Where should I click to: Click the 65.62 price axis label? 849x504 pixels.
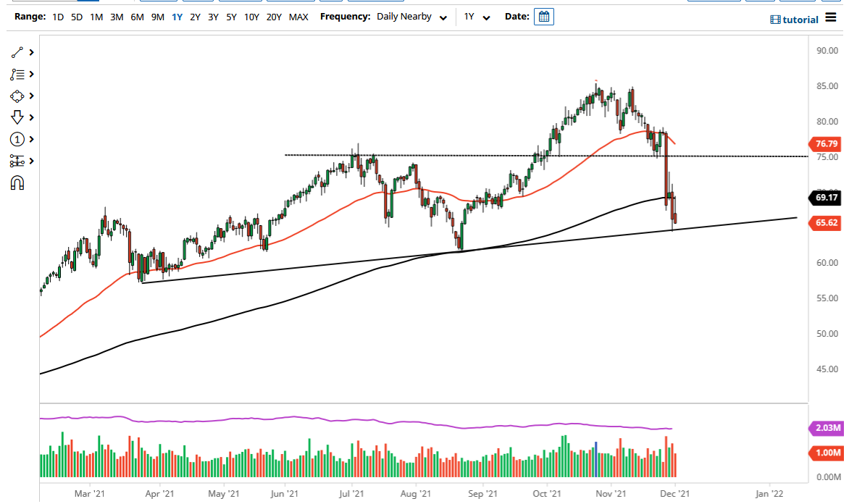point(826,224)
